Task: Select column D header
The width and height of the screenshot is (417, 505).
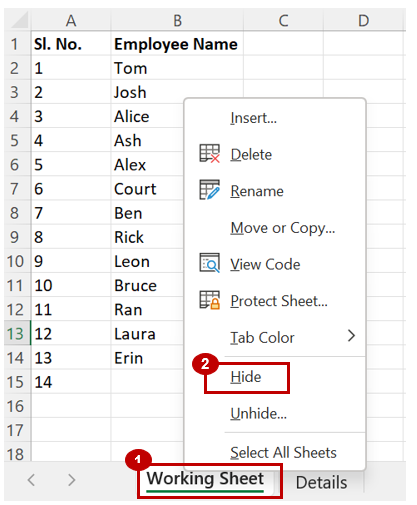Action: (364, 21)
